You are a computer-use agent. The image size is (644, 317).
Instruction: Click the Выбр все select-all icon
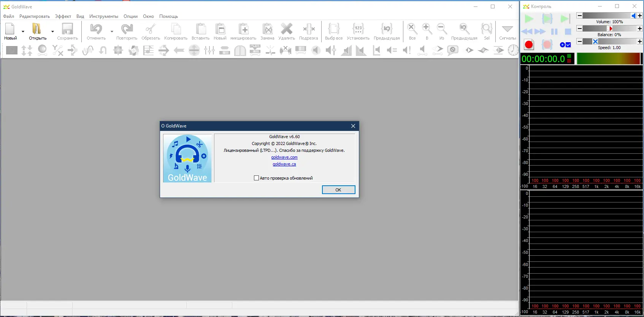(334, 29)
